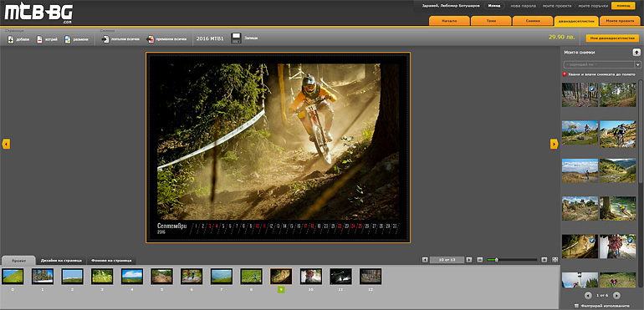This screenshot has height=310, width=644.
Task: Select page thumbnail 5 in filmstrip
Action: click(161, 277)
